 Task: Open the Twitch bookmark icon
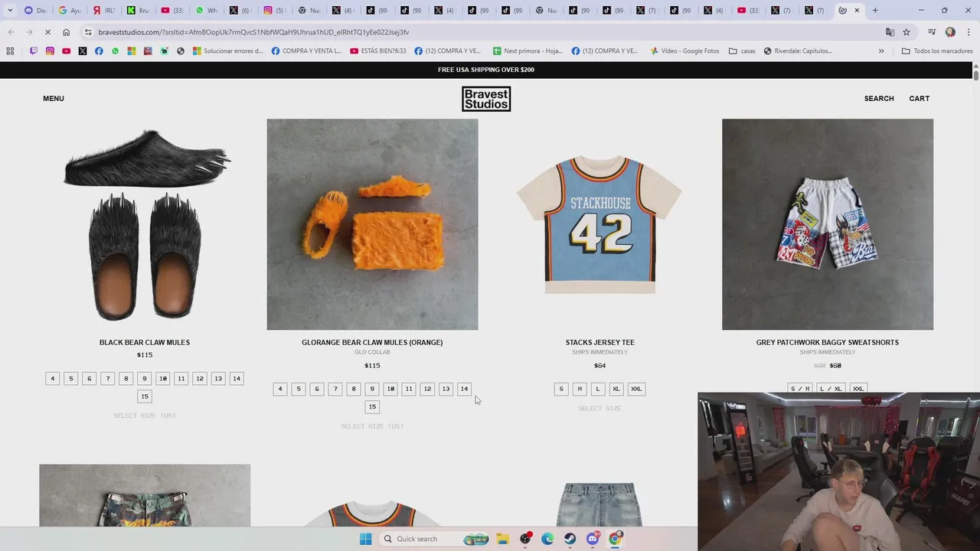34,51
